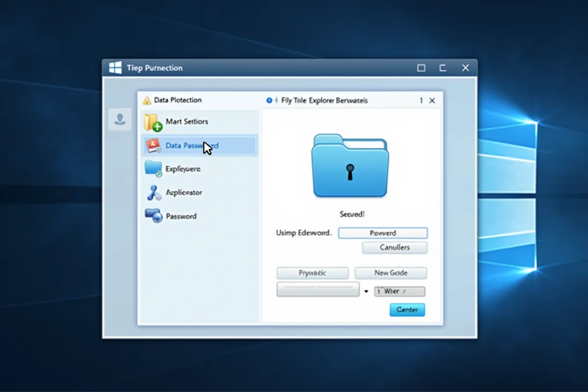
Task: Click the Expleyoere blue folder icon
Action: (x=153, y=169)
